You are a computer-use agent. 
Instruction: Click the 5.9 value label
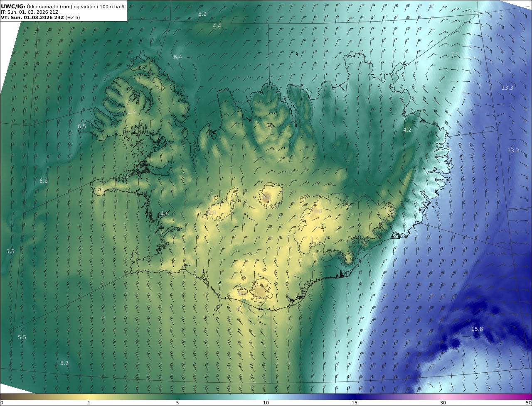coord(202,14)
